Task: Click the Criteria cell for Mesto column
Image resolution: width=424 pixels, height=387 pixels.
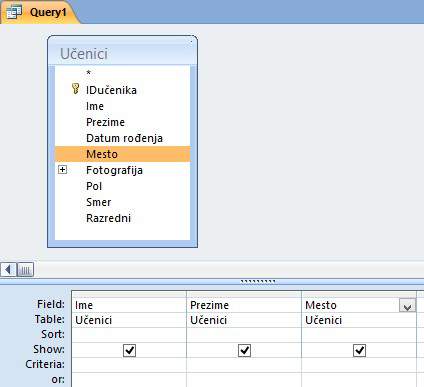Action: [359, 365]
